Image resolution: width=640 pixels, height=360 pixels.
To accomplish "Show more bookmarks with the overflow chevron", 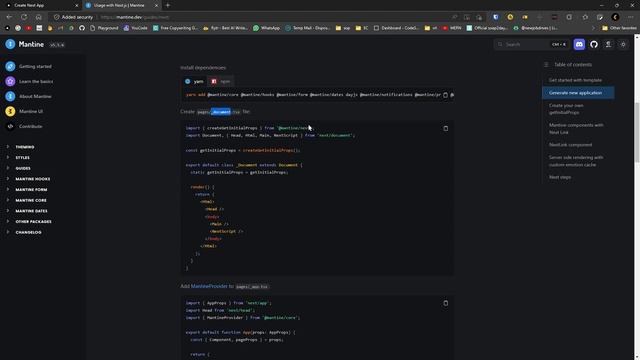I will 593,28.
